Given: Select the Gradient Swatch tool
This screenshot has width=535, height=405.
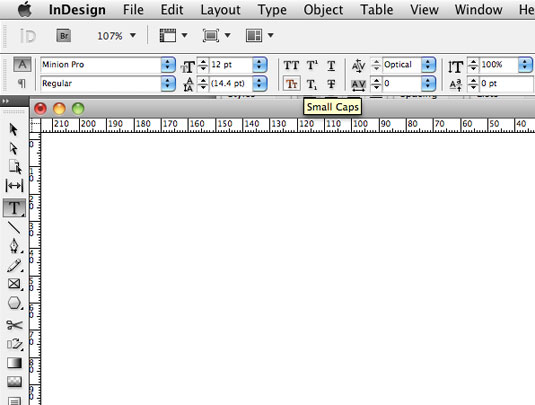Looking at the screenshot, I should [14, 363].
